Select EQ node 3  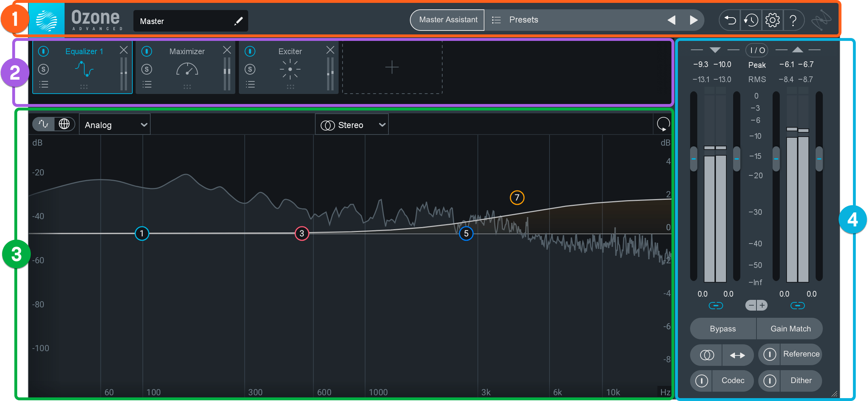coord(302,233)
